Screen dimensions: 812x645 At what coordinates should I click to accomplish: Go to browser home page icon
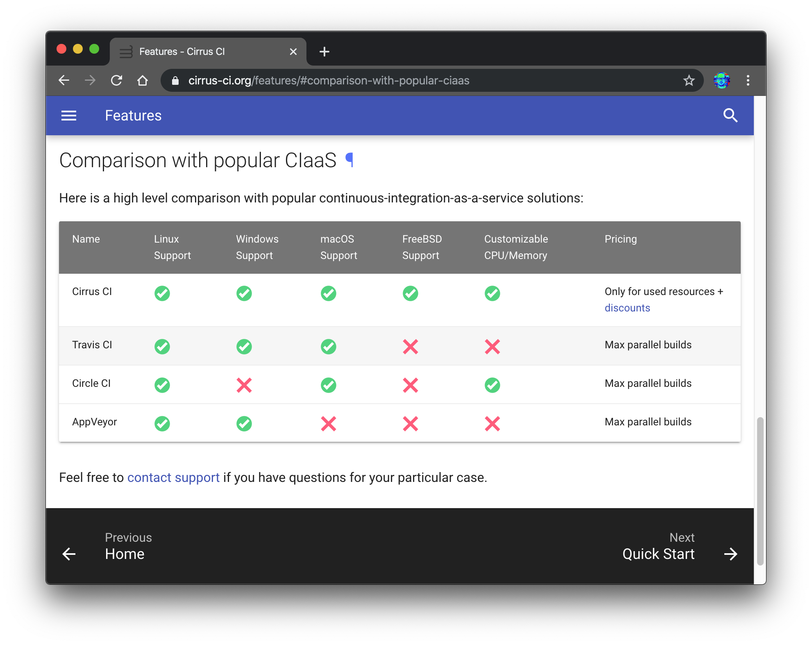143,80
